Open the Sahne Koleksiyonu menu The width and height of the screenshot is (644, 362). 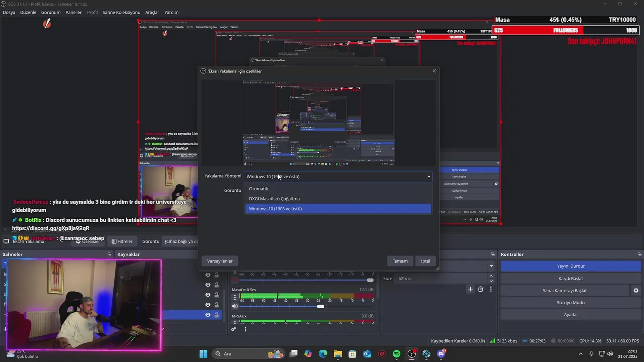[121, 12]
